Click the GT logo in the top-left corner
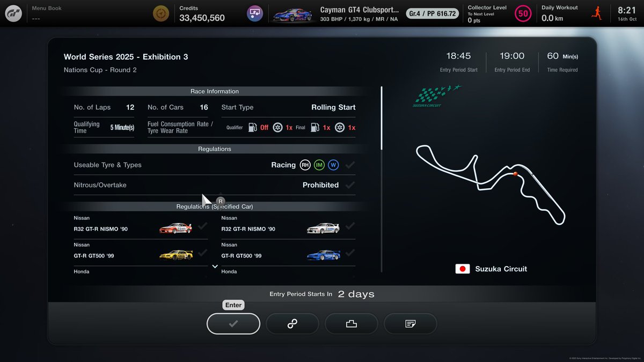 tap(13, 13)
